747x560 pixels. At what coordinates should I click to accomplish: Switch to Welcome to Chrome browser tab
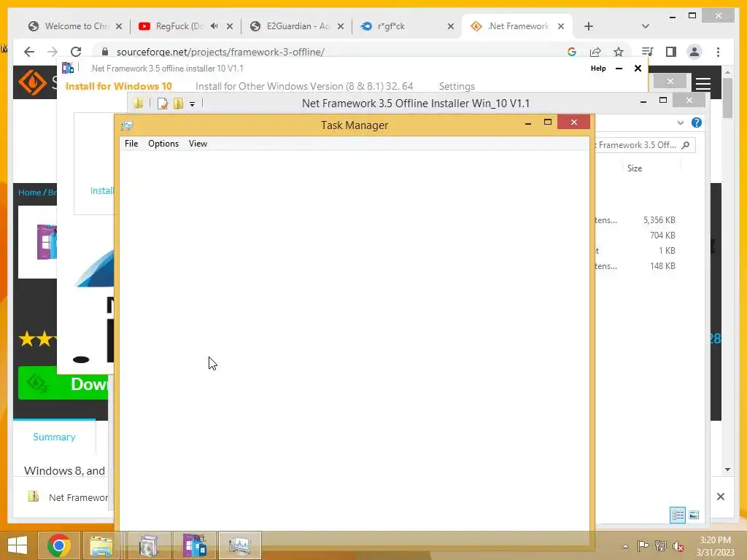[75, 26]
